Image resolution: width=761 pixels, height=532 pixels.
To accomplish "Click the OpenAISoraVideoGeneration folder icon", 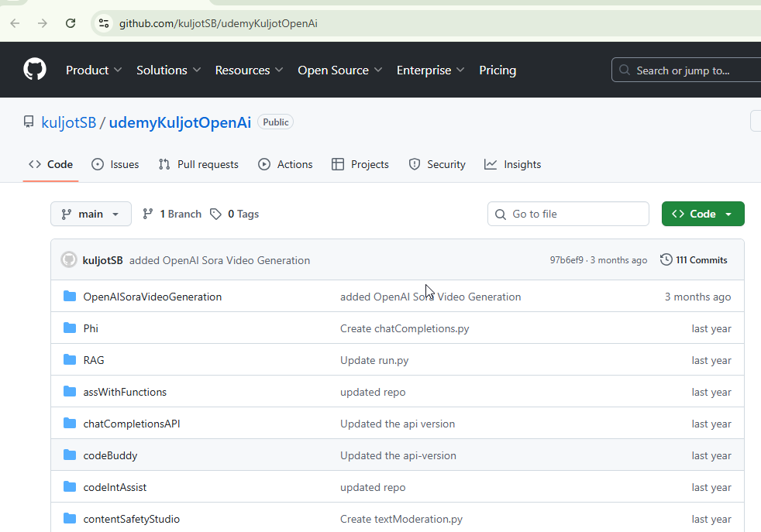I will point(70,297).
